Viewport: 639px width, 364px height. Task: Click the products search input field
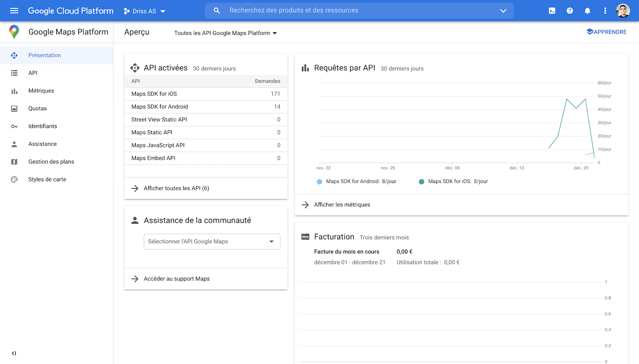[x=341, y=10]
